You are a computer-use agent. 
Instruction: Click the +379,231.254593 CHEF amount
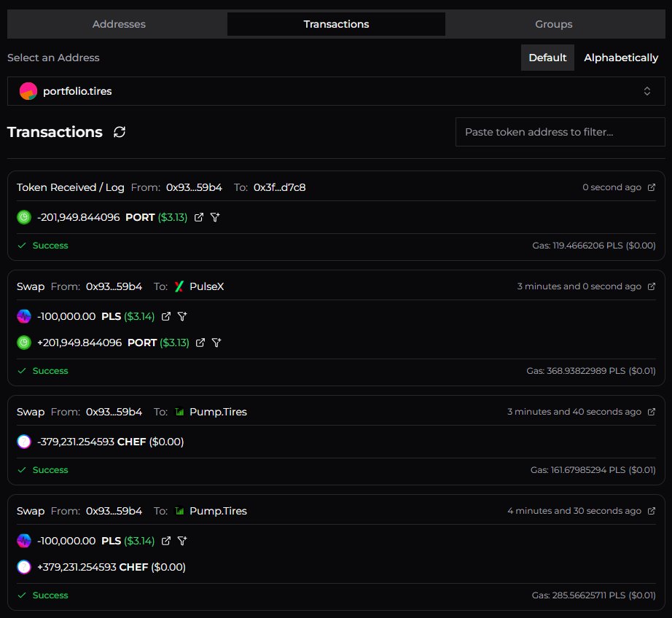coord(77,567)
